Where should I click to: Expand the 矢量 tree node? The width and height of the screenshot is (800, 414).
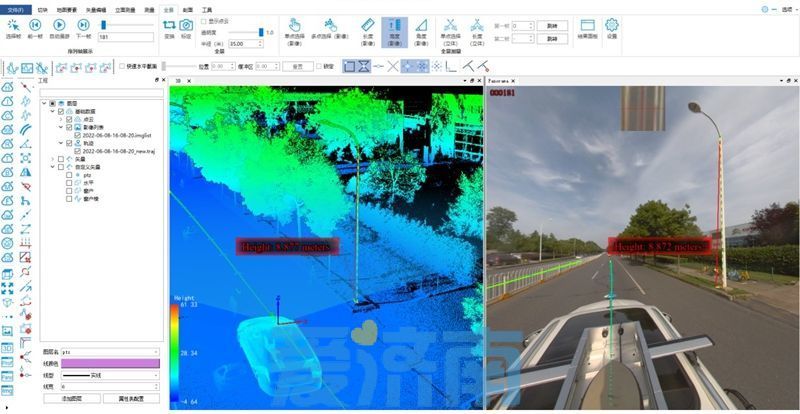pyautogui.click(x=53, y=158)
